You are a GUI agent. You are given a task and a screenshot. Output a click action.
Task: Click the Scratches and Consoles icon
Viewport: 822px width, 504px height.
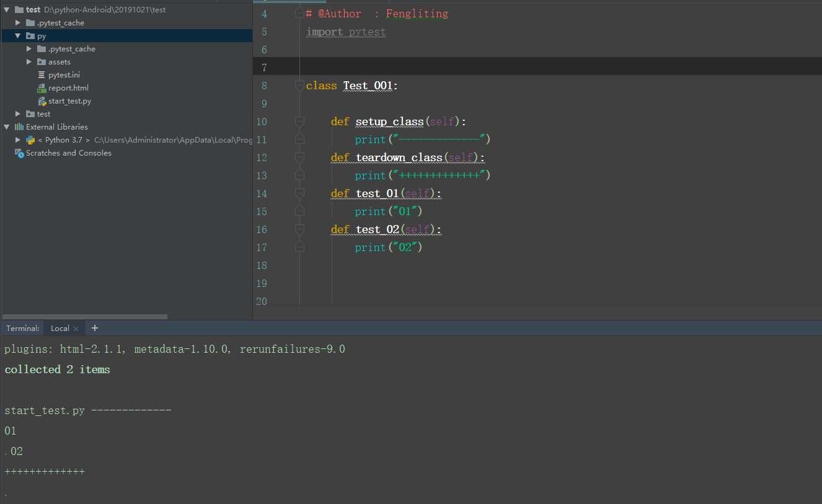19,153
